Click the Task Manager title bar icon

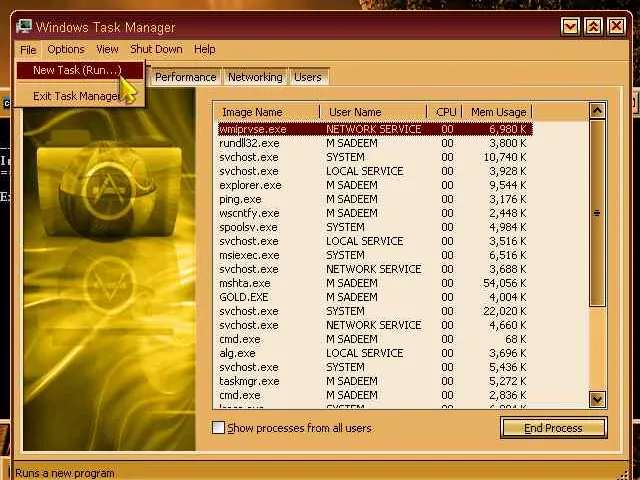(24, 27)
